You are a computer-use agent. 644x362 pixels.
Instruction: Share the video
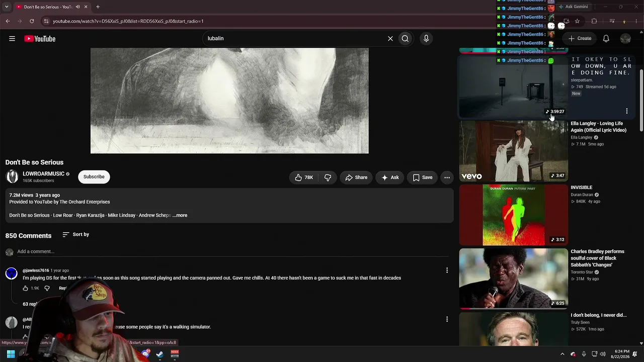pyautogui.click(x=356, y=177)
